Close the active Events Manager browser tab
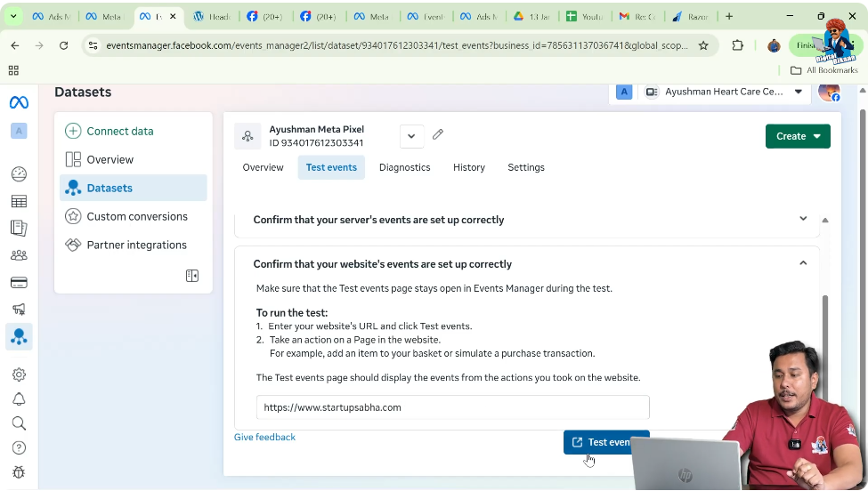868x491 pixels. (x=173, y=17)
